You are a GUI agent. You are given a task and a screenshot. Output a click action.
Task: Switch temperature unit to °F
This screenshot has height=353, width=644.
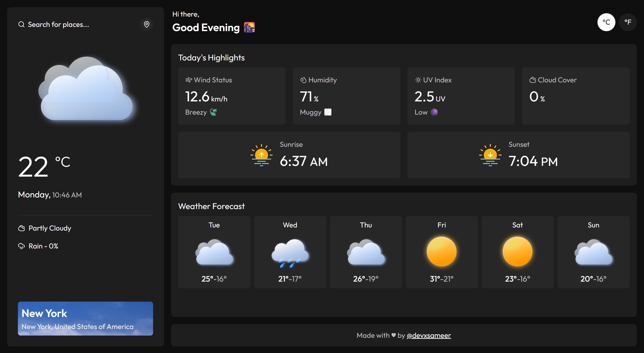(x=627, y=22)
